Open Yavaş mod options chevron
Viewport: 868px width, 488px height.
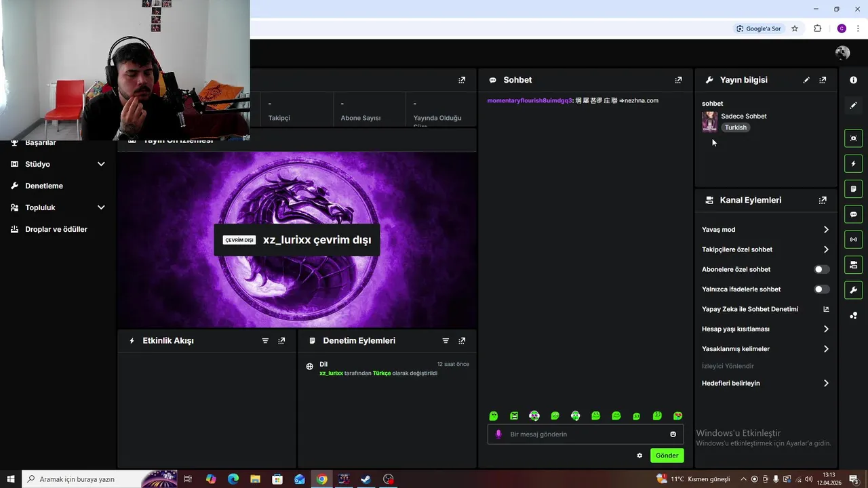click(x=826, y=230)
